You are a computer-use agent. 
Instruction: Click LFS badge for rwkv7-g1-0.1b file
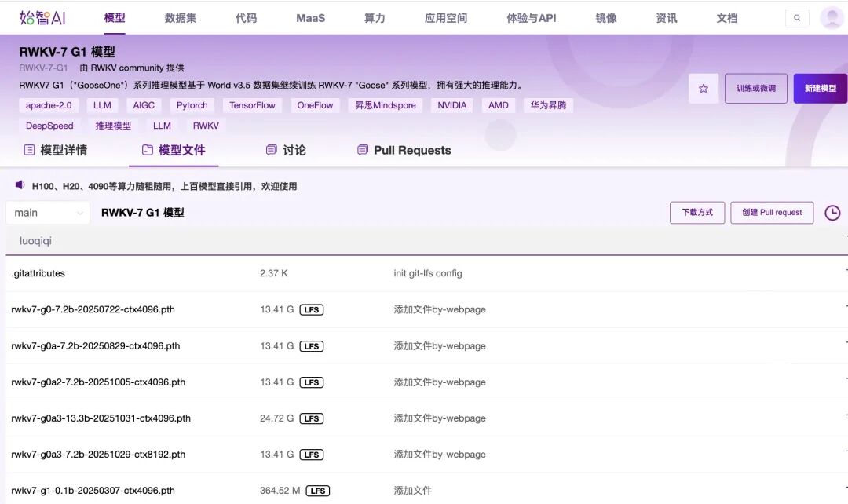click(318, 491)
